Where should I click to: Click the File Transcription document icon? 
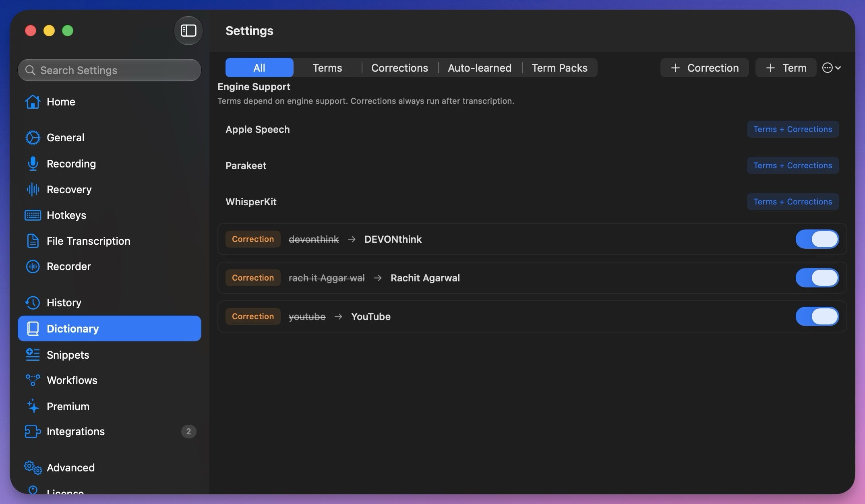pyautogui.click(x=33, y=241)
